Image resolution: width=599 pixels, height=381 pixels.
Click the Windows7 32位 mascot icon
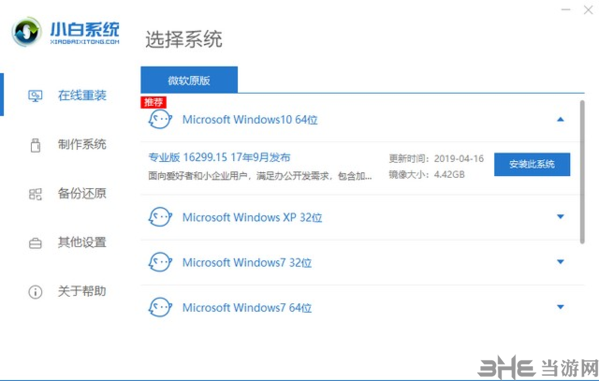click(160, 262)
